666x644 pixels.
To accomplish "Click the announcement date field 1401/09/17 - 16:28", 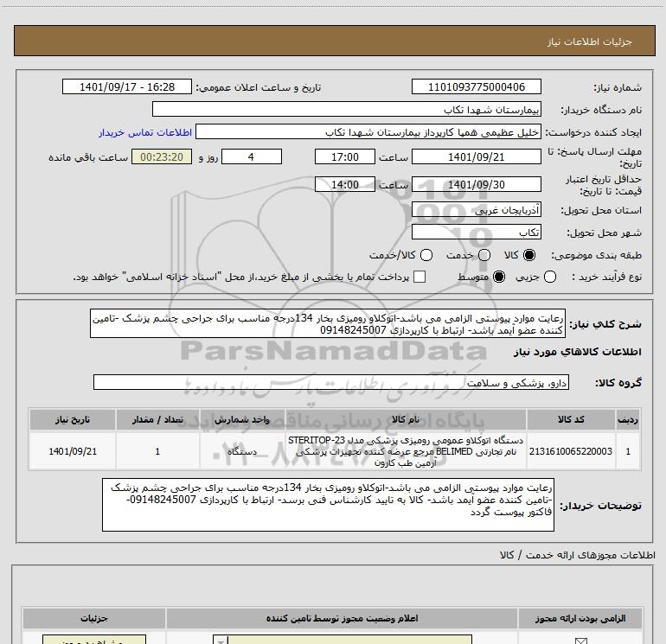I will (x=127, y=87).
